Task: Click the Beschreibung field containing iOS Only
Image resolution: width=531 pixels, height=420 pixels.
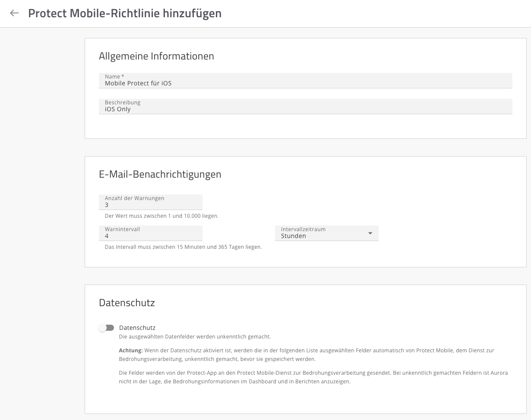Action: [x=305, y=109]
